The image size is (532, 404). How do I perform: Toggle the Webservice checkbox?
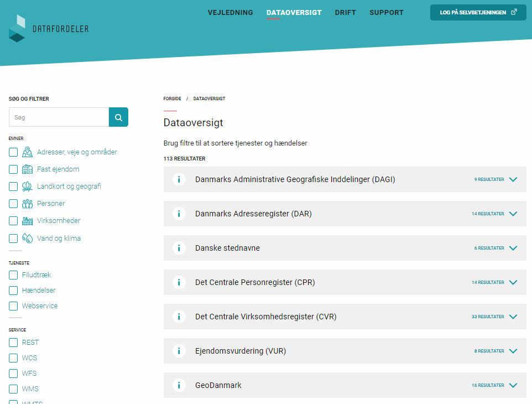click(13, 306)
